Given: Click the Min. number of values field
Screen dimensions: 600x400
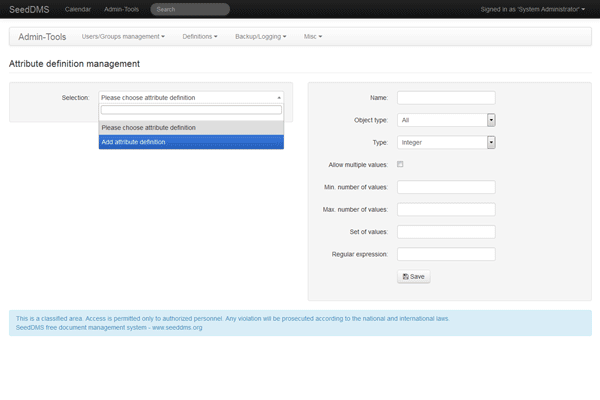Looking at the screenshot, I should click(x=446, y=187).
